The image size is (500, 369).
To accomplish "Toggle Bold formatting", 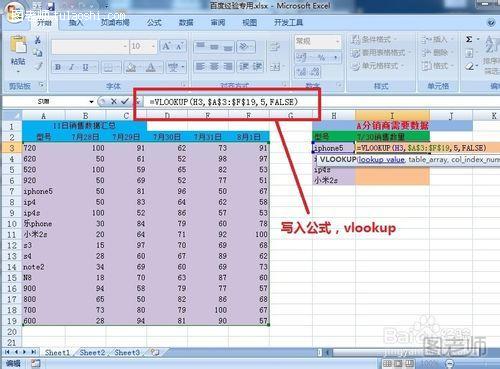I will pyautogui.click(x=58, y=67).
